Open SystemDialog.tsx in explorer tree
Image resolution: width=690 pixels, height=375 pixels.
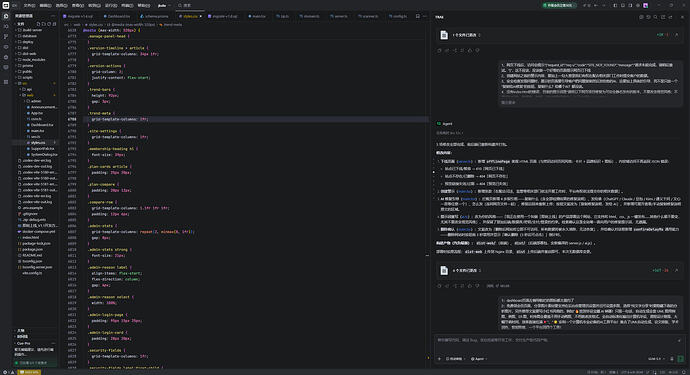(x=44, y=154)
